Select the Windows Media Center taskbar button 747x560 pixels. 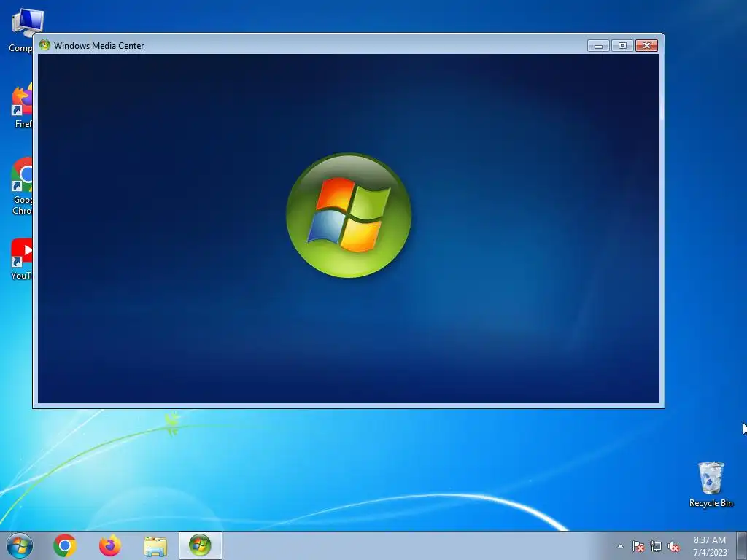coord(200,545)
